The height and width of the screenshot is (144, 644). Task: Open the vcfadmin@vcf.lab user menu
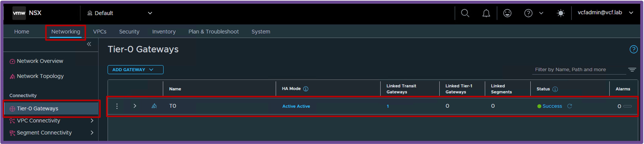[x=605, y=13]
